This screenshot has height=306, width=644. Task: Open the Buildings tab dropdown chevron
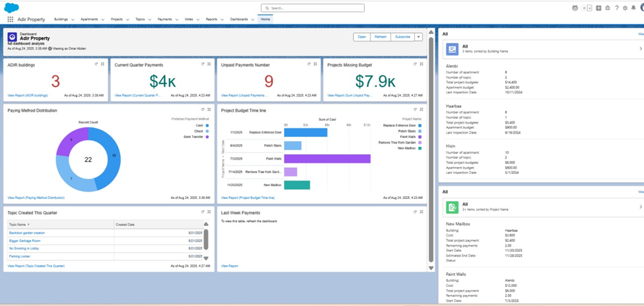click(73, 20)
